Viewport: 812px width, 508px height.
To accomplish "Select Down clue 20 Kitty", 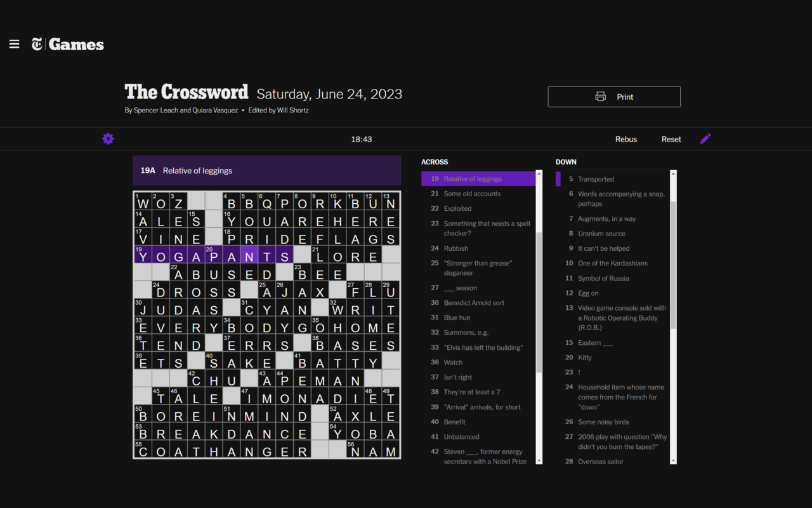I will [613, 358].
